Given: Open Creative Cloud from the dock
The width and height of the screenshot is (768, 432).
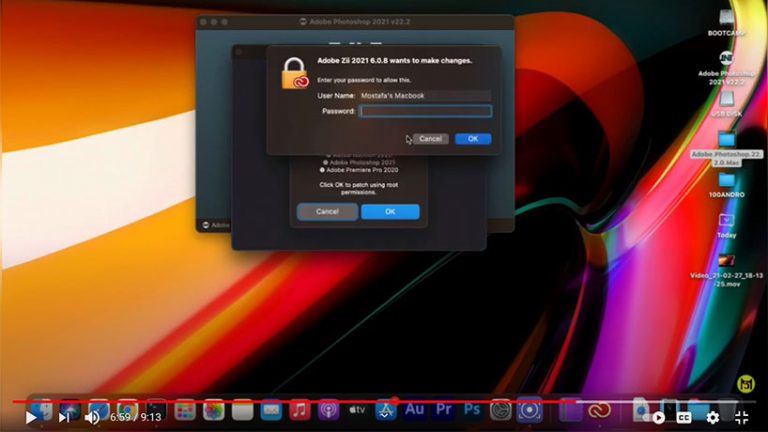Looking at the screenshot, I should point(599,410).
